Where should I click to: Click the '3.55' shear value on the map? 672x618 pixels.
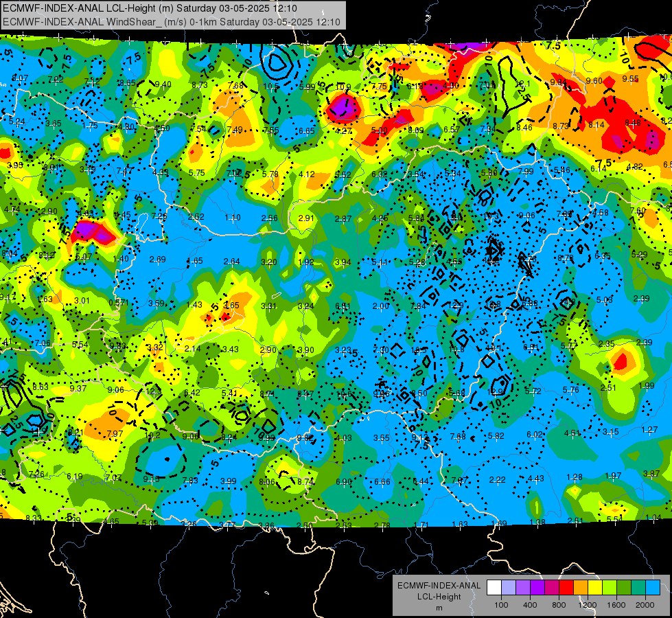tap(381, 437)
